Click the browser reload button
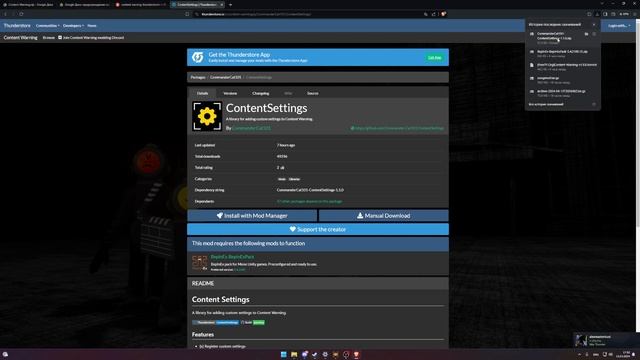 21,14
